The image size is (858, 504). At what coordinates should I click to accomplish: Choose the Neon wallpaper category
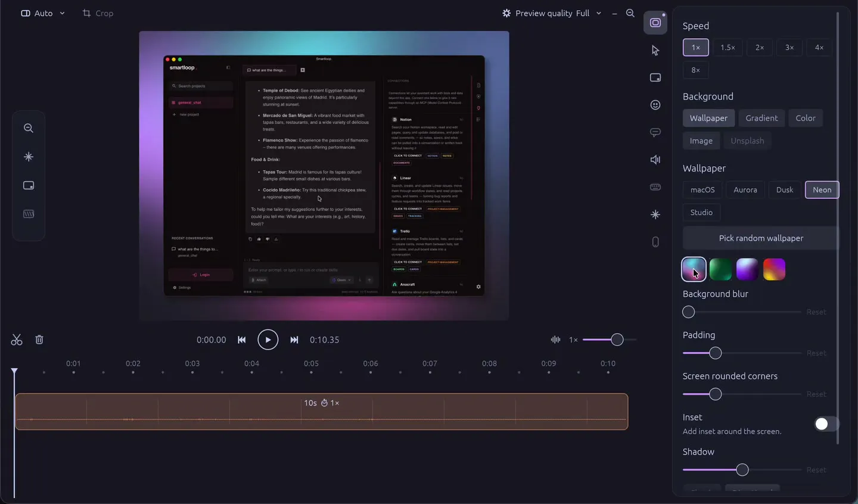822,189
